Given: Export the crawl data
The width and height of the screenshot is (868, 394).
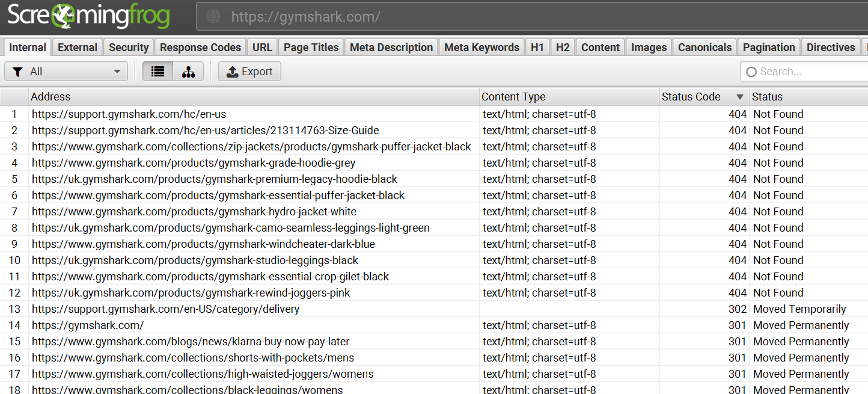Looking at the screenshot, I should point(249,72).
